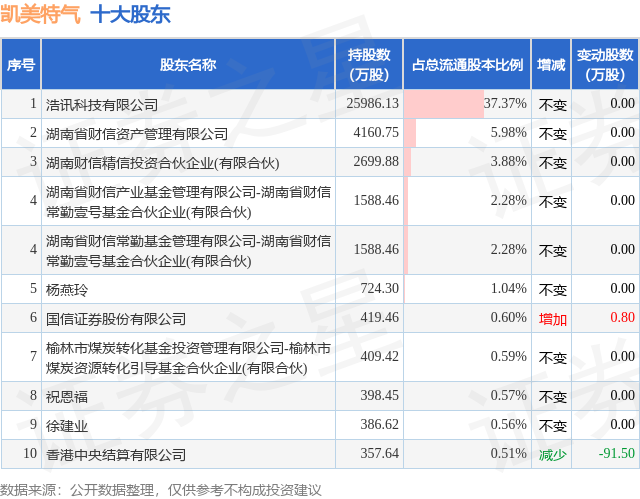Click shareholder 国信证券股份有限公司
Viewport: 640px width, 499px height.
coord(116,319)
